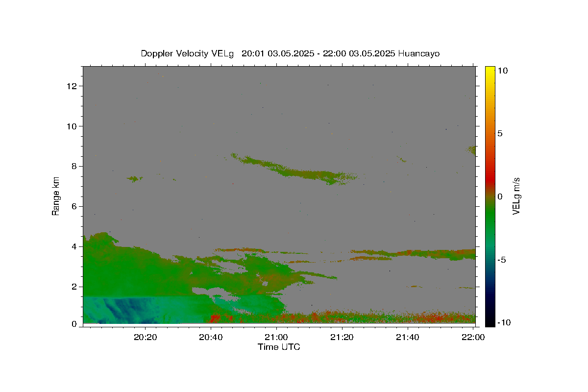Click the '20:20' time tick label
The height and width of the screenshot is (392, 588).
pos(145,337)
